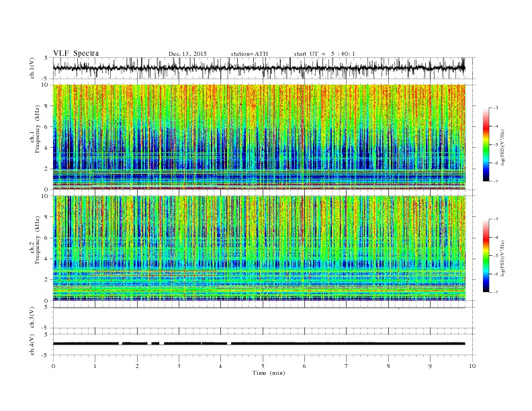Click the 'Dec. 13, 2015' date label

187,54
